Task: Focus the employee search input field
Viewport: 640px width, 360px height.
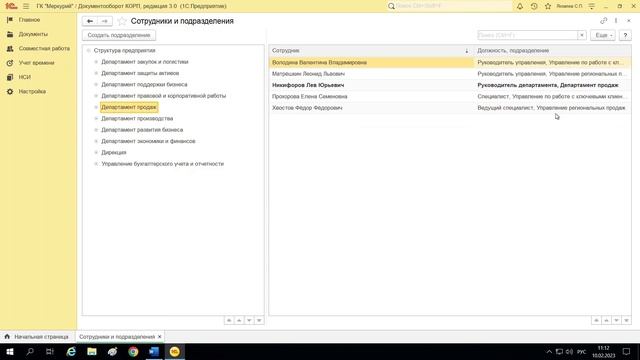Action: pos(527,35)
